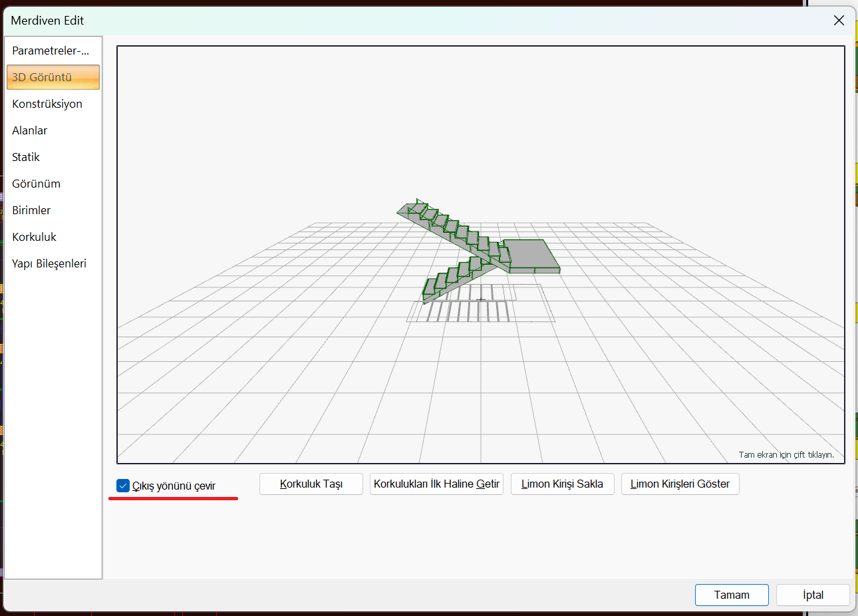Viewport: 858px width, 616px height.
Task: Open the Parametreler tab in sidebar
Action: coord(51,51)
